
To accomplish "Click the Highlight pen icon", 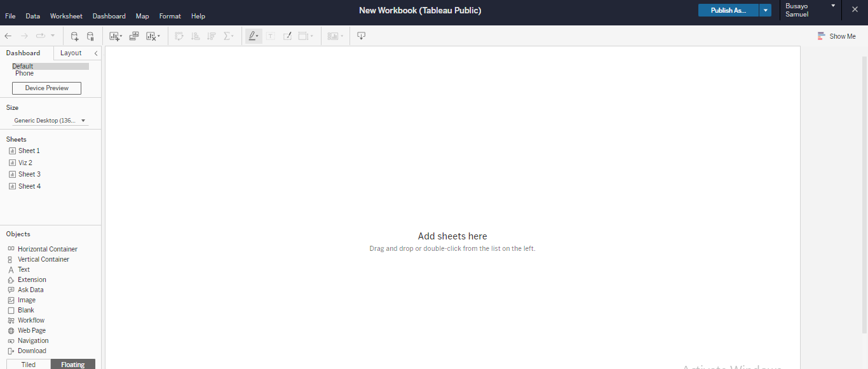I will pyautogui.click(x=252, y=36).
